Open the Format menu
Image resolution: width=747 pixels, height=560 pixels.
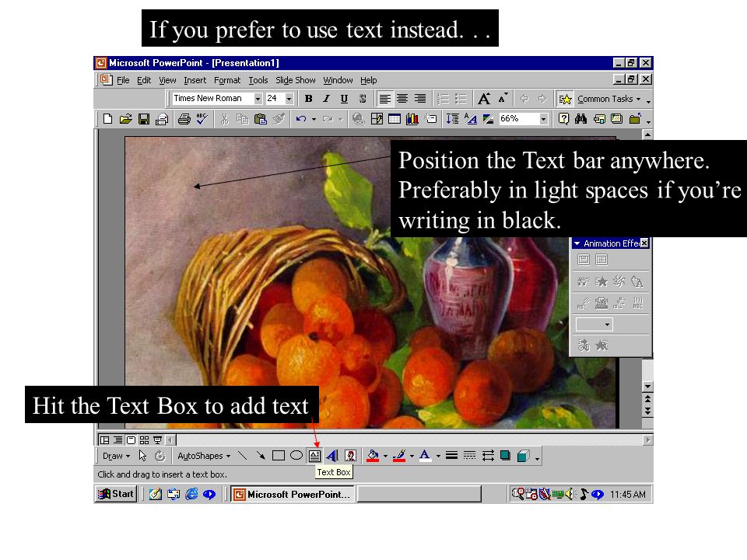[227, 80]
